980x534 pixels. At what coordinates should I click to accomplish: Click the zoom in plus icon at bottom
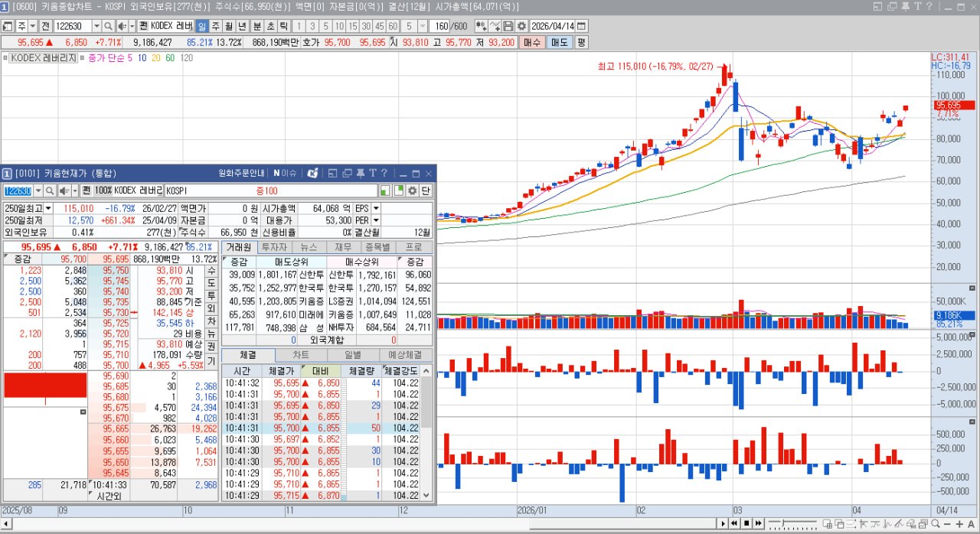click(959, 524)
